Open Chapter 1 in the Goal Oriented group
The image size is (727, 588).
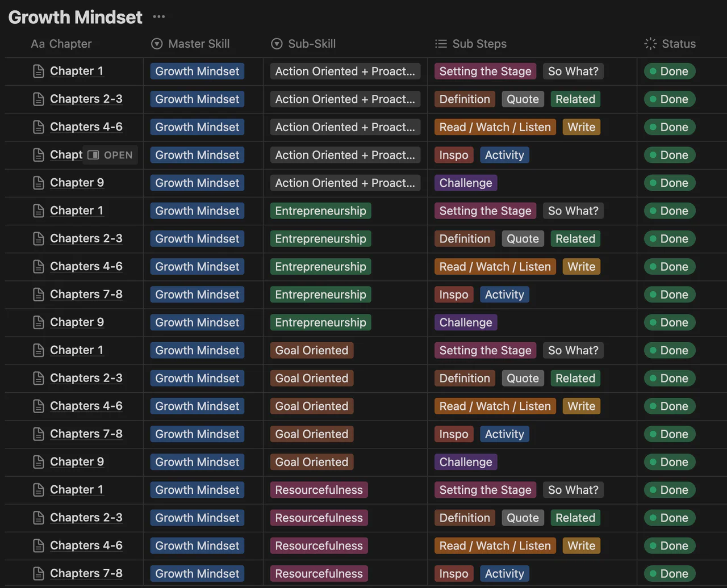(77, 350)
